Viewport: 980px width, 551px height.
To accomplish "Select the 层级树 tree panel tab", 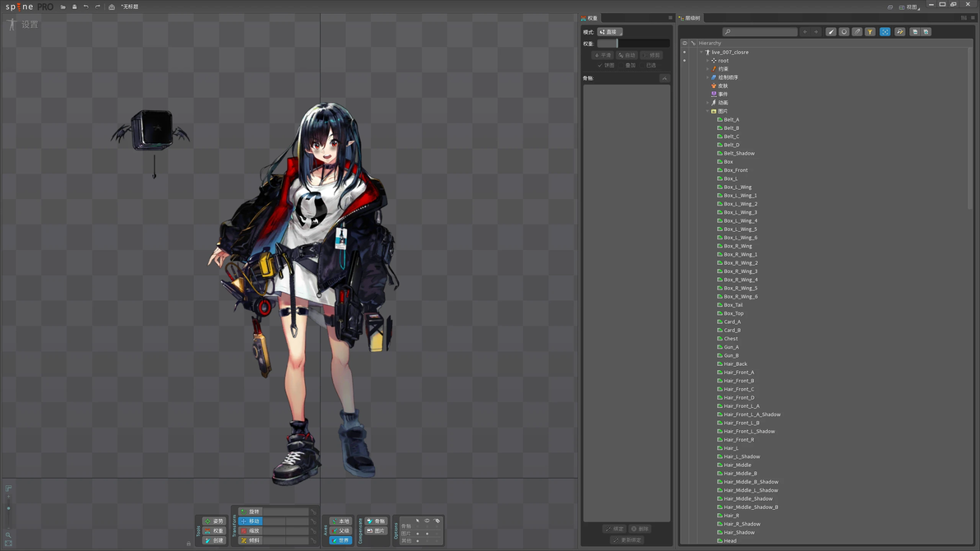I will point(690,18).
